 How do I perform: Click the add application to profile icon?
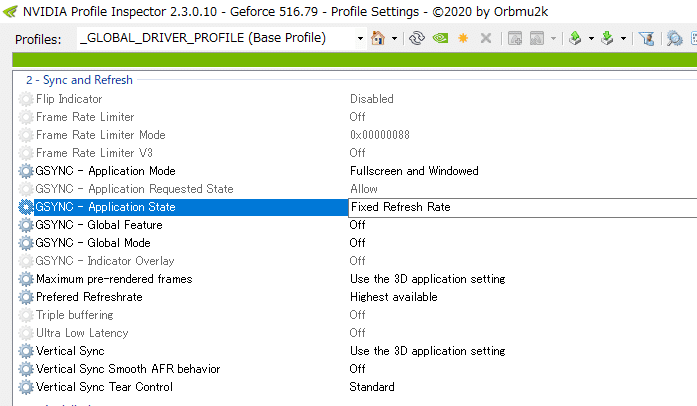[x=515, y=38]
